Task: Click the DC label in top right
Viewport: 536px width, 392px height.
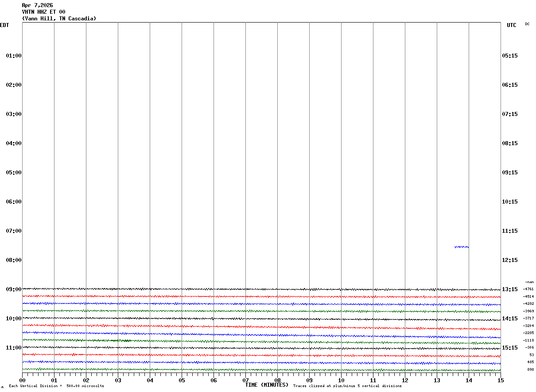Action: tap(527, 24)
